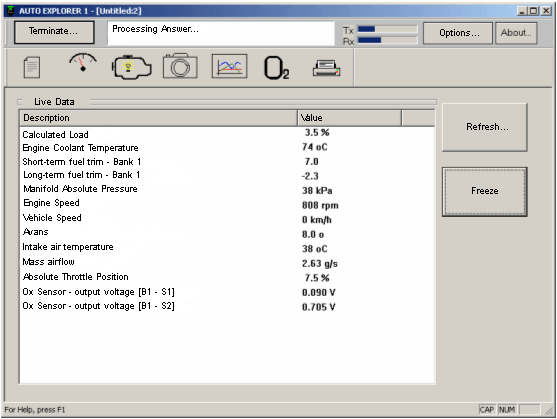
Task: Open the graph chart icon
Action: coord(229,66)
